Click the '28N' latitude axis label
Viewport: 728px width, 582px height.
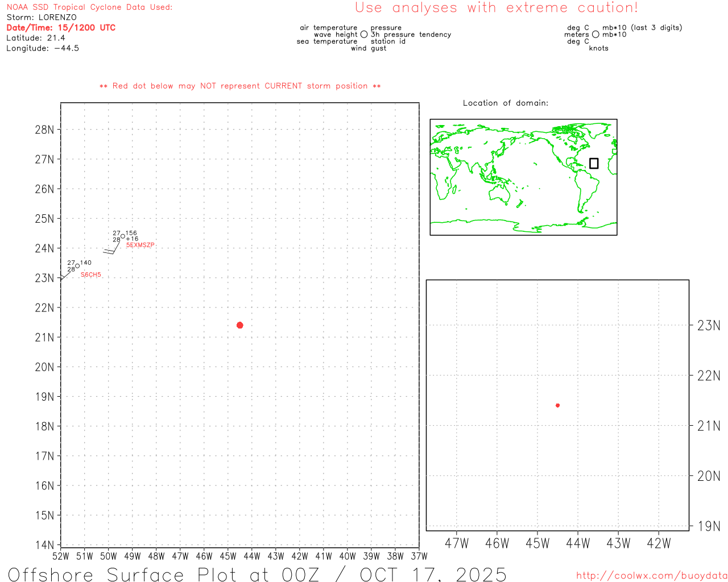tap(44, 130)
